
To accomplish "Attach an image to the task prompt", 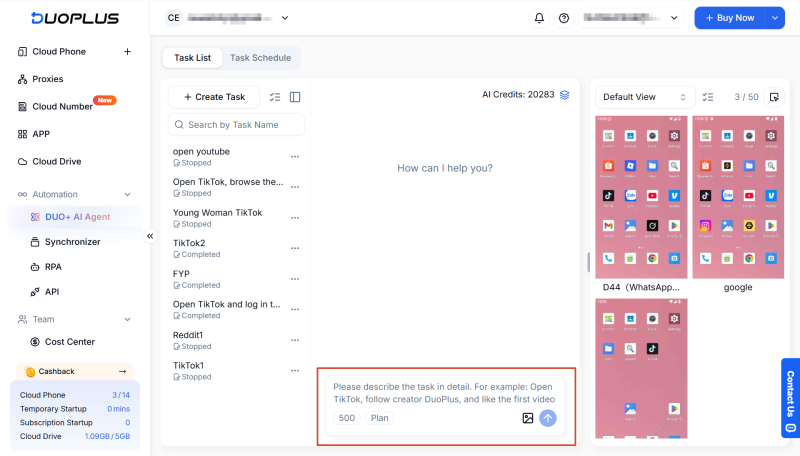I will click(x=528, y=418).
